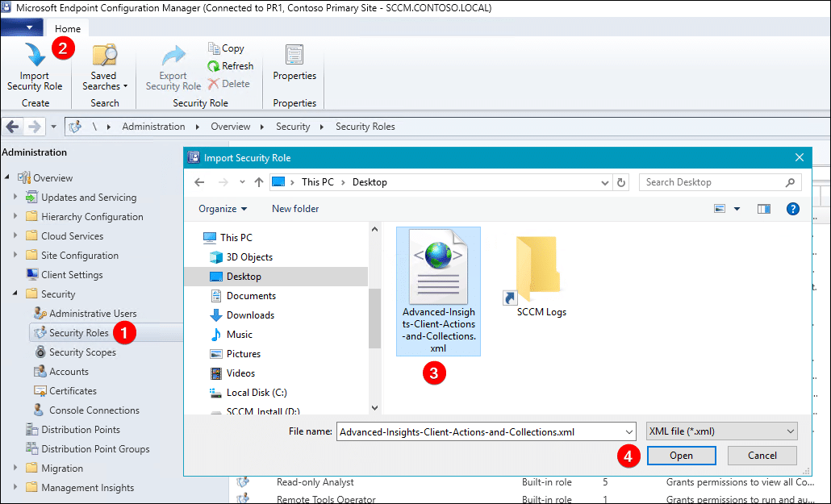Expand the Migration tree node

click(15, 469)
